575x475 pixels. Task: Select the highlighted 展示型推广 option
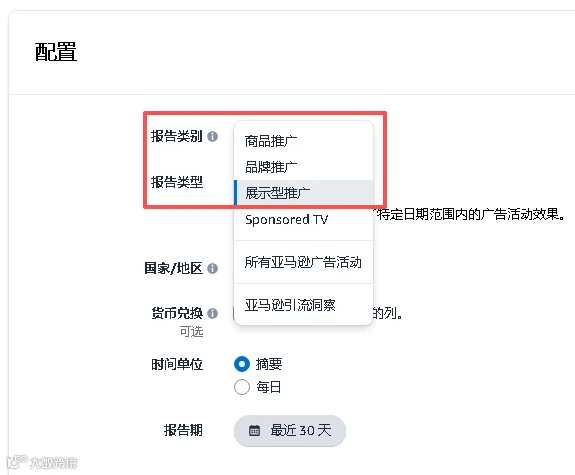(303, 193)
